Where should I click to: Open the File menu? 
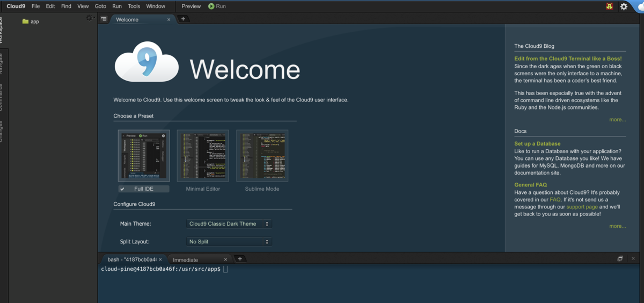tap(35, 6)
